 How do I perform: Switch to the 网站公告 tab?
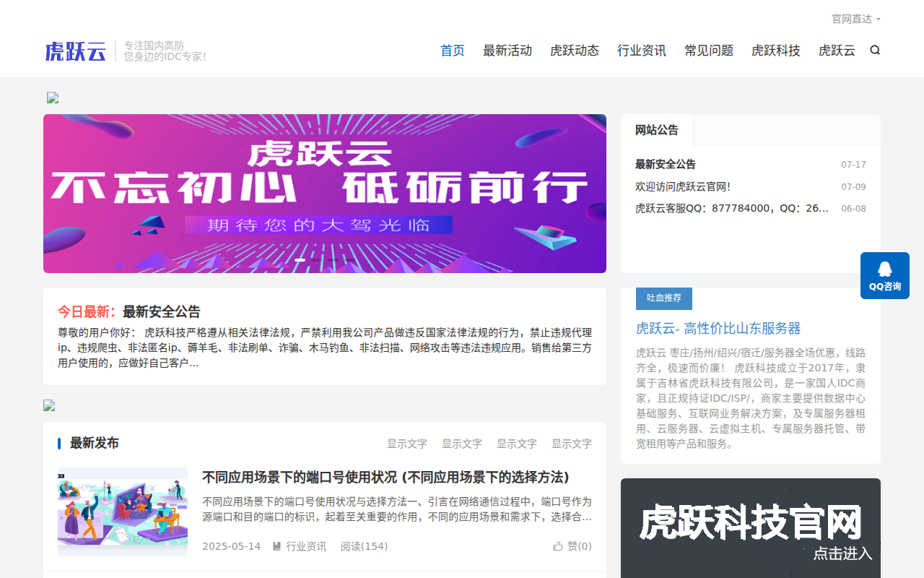click(657, 130)
